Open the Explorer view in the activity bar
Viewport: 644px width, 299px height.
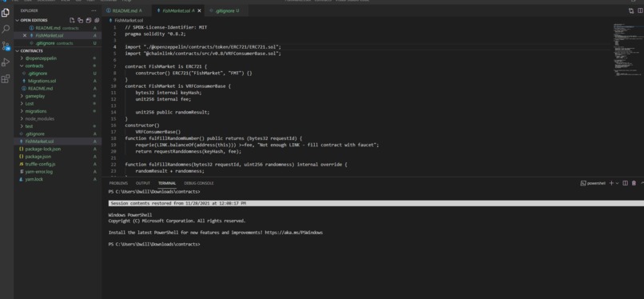point(6,13)
